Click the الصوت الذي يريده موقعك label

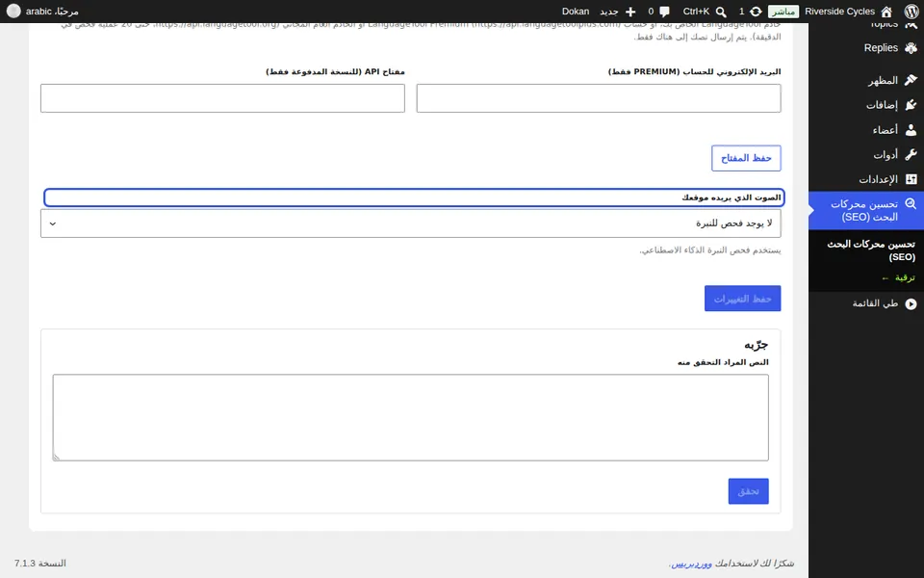click(x=731, y=197)
